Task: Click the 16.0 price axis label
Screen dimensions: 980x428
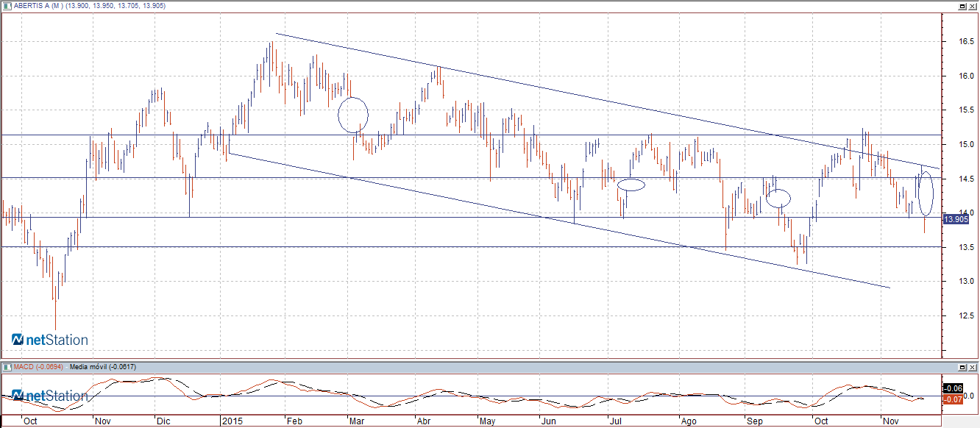Action: click(966, 76)
